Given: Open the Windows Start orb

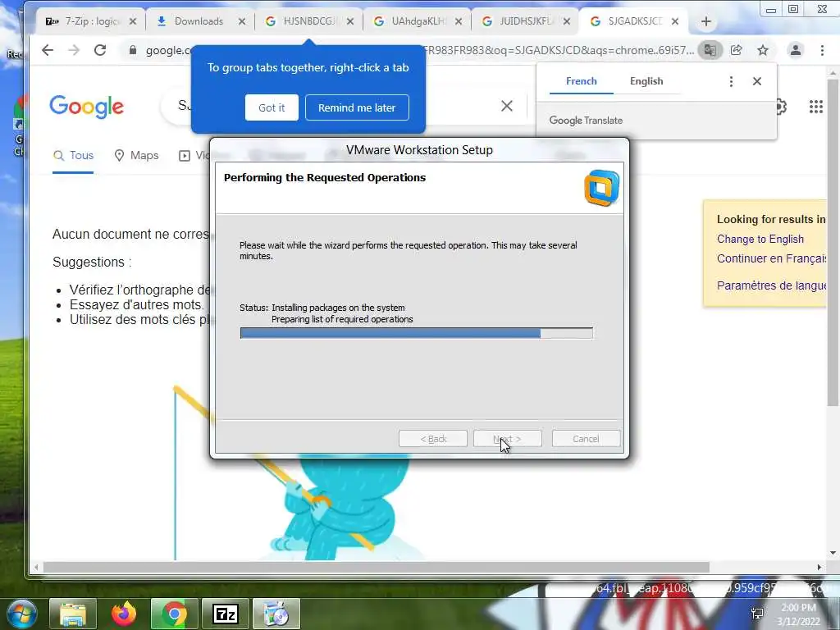Looking at the screenshot, I should (x=22, y=614).
